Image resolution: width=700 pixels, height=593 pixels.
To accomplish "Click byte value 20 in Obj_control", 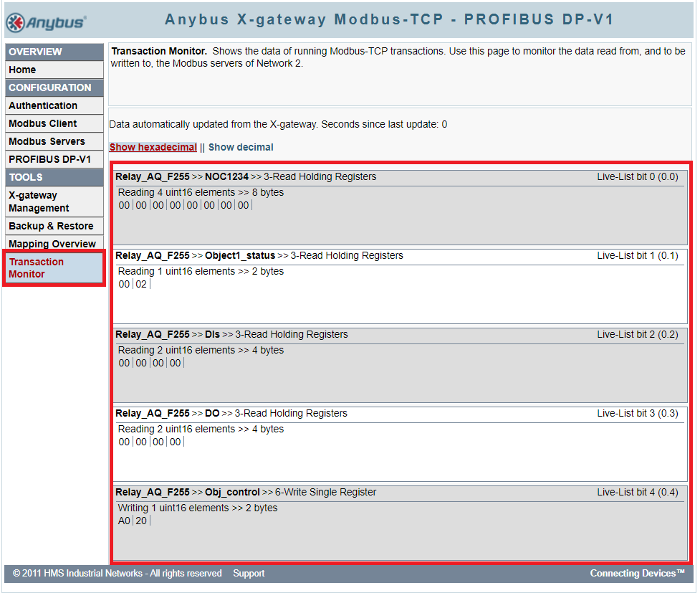I will point(141,521).
